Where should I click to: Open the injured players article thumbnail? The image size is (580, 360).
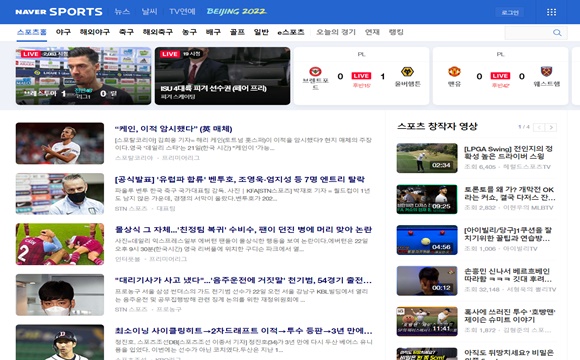[x=60, y=244]
